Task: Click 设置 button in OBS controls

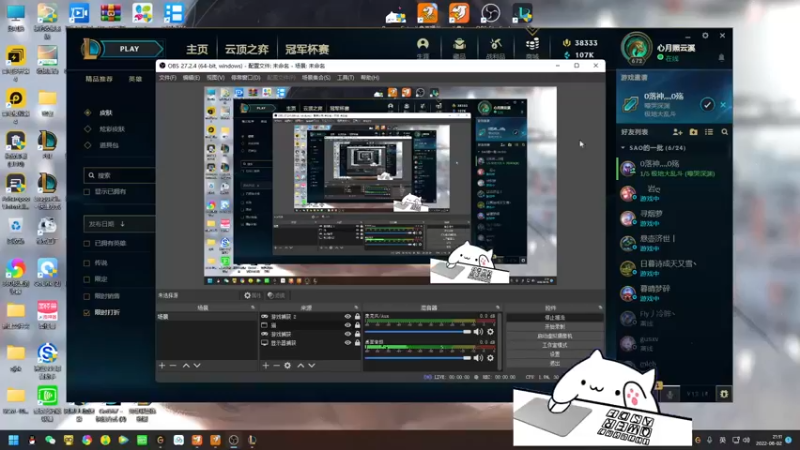Action: tap(555, 354)
